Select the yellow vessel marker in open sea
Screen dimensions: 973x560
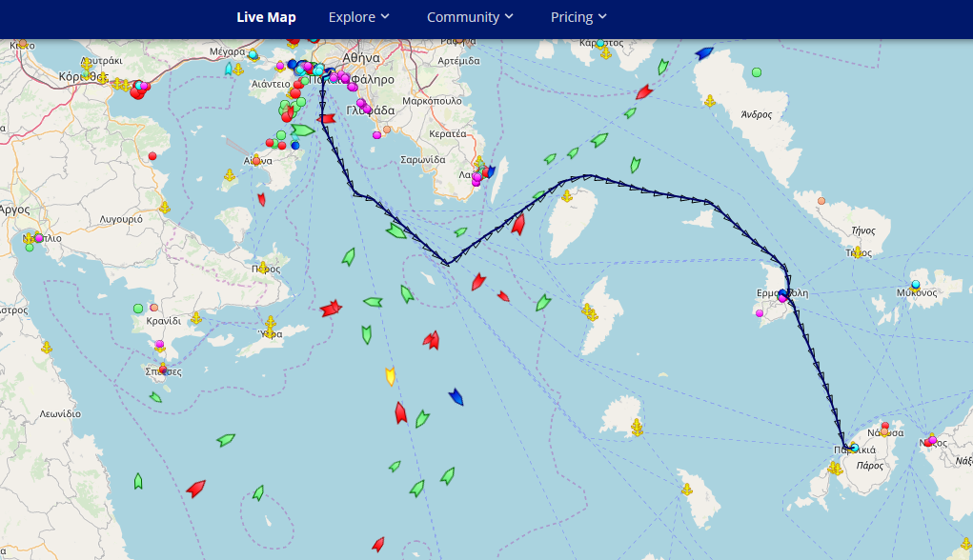389,376
